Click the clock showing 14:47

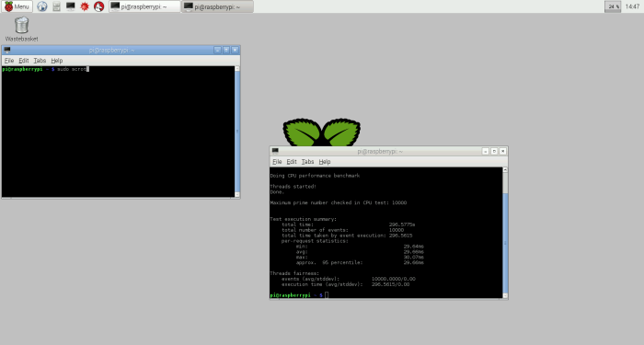632,6
